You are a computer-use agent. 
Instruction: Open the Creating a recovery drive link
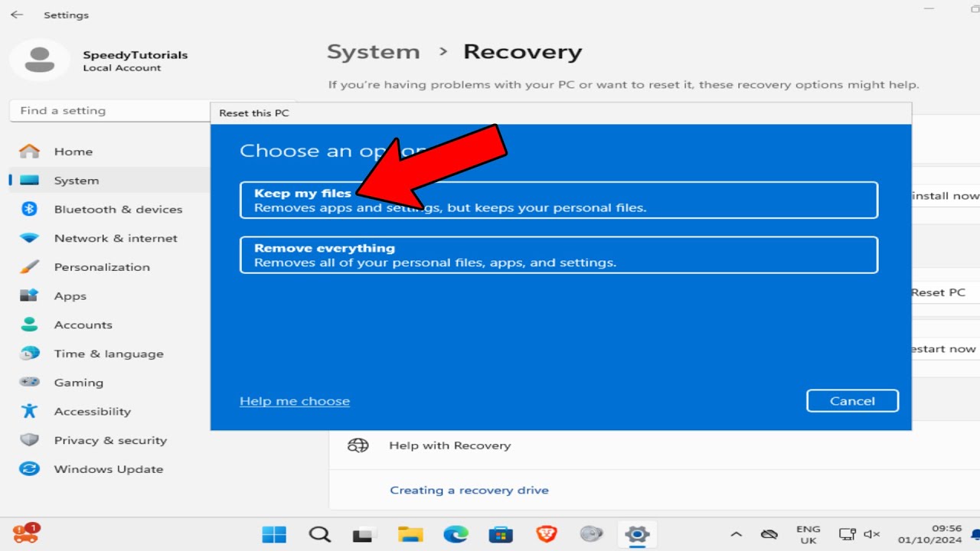click(469, 490)
